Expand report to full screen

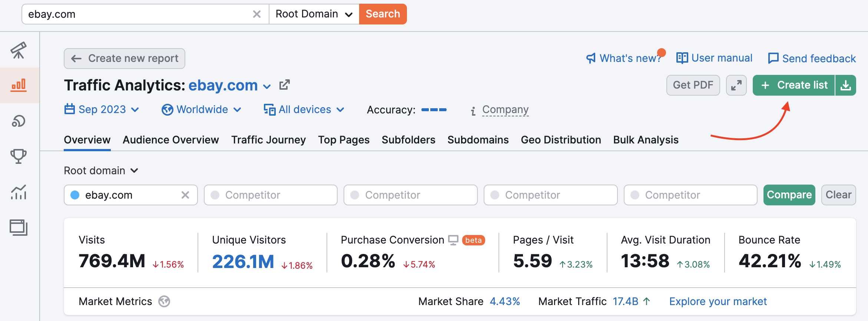tap(736, 85)
